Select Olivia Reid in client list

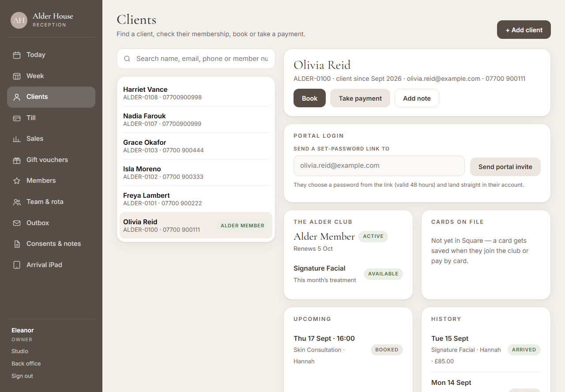(196, 225)
